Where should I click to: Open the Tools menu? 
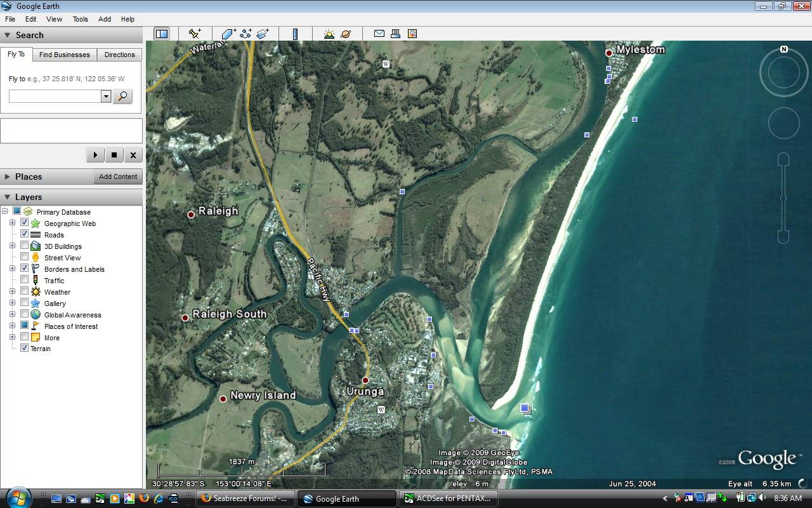[80, 19]
